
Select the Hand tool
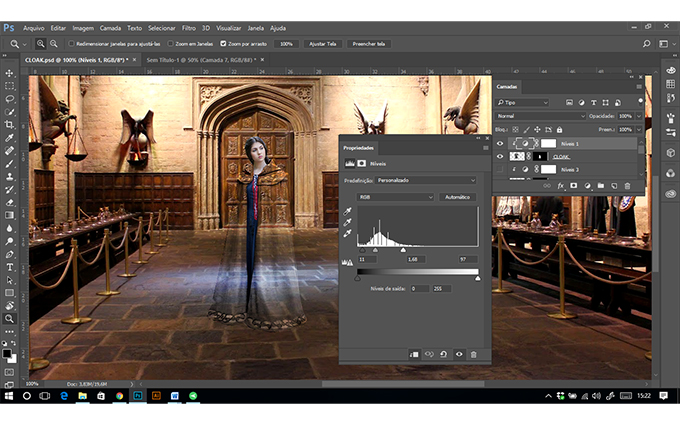point(9,306)
